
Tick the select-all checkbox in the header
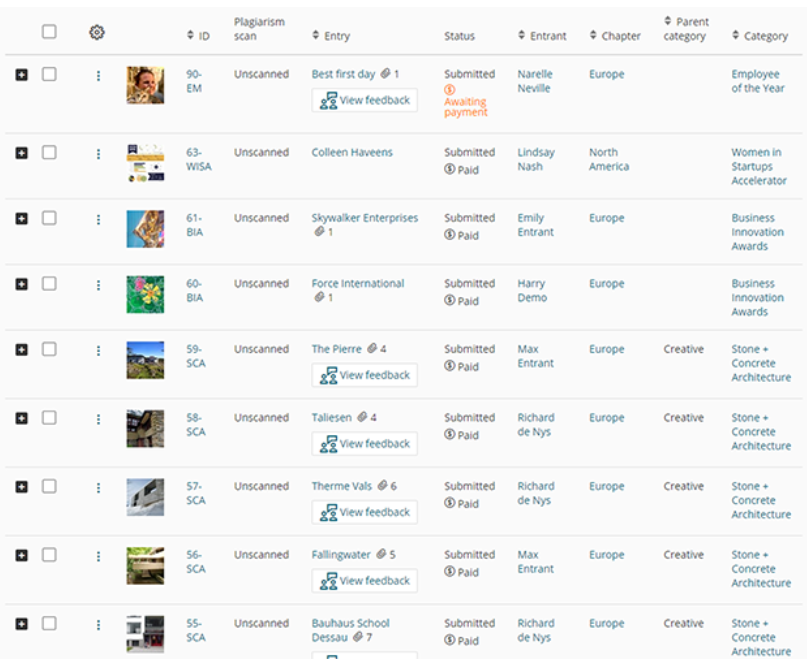click(49, 32)
